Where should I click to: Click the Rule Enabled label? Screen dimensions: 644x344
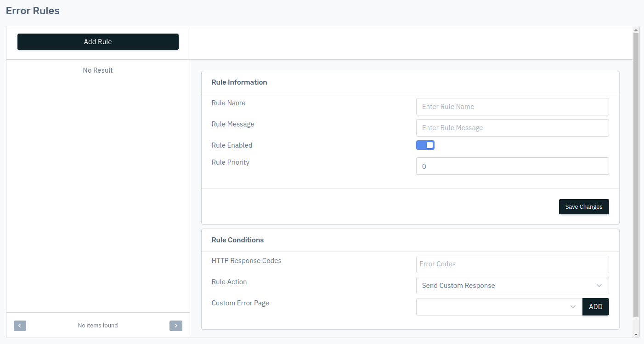tap(232, 145)
